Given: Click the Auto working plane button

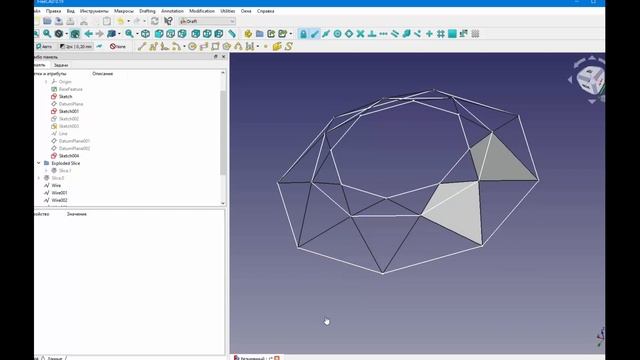Looking at the screenshot, I should pyautogui.click(x=44, y=47).
